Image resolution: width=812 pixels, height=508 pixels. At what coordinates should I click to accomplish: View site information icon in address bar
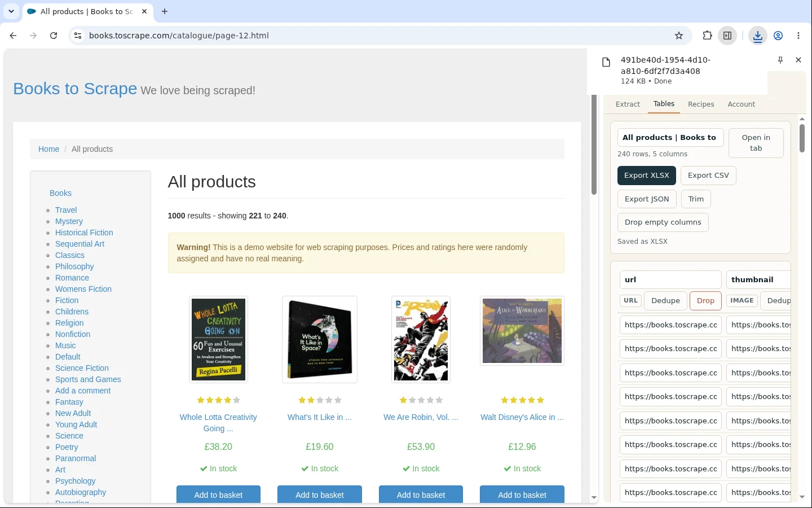pos(78,36)
